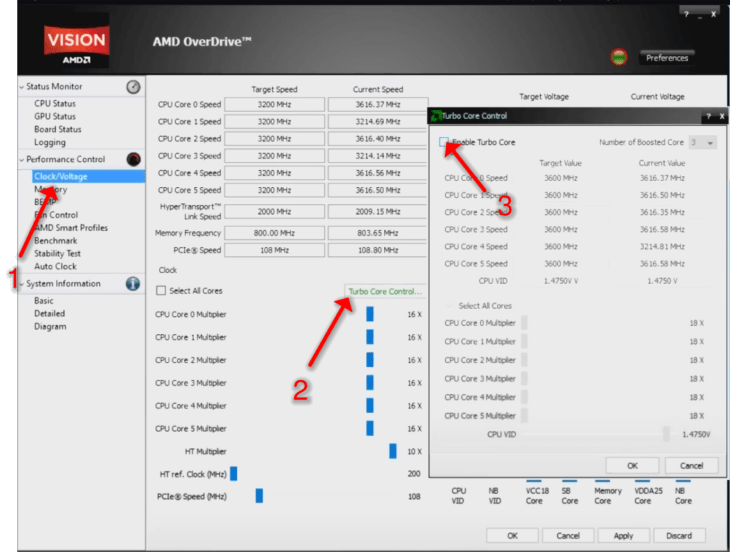The height and width of the screenshot is (552, 730).
Task: Click Turbo dialog CPU VID slider handle
Action: [x=666, y=434]
